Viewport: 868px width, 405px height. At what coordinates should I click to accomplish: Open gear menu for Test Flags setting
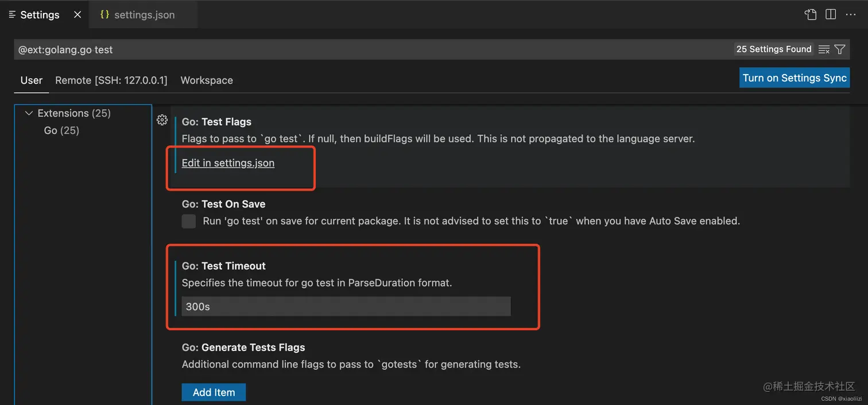click(162, 120)
